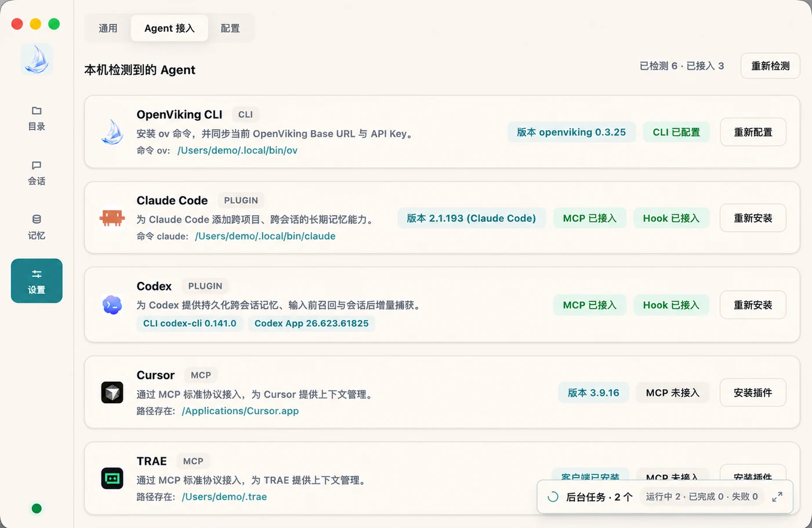Click MCP 已接入 badge in Claude Code row
This screenshot has height=528, width=812.
pos(590,218)
